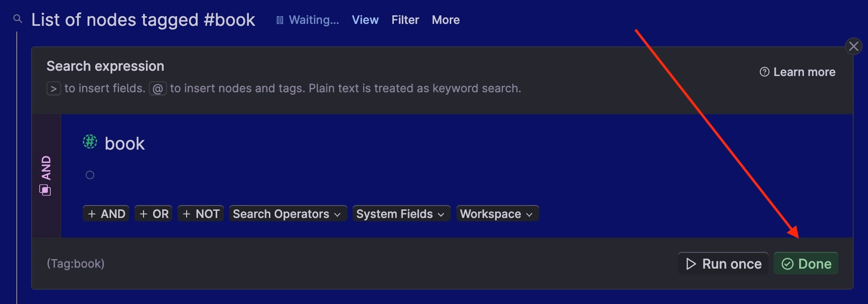Viewport: 868px width, 304px height.
Task: Click the Waiting status indicator
Action: pyautogui.click(x=308, y=20)
